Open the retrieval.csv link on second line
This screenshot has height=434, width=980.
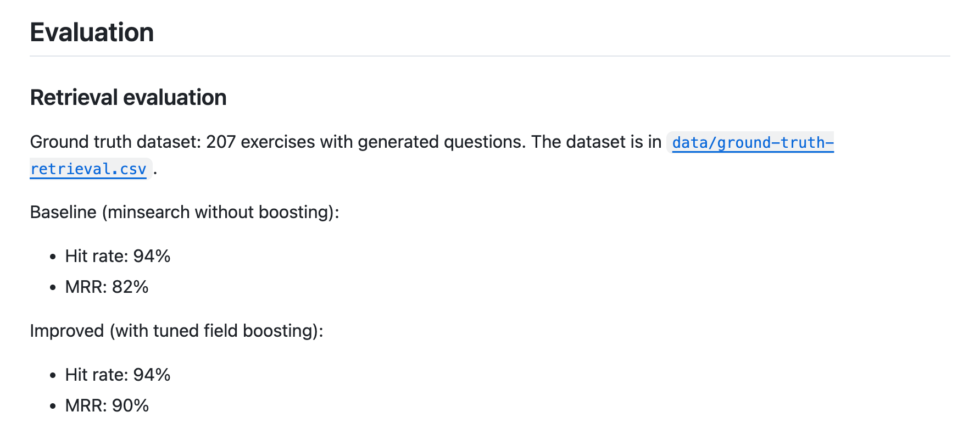(88, 169)
